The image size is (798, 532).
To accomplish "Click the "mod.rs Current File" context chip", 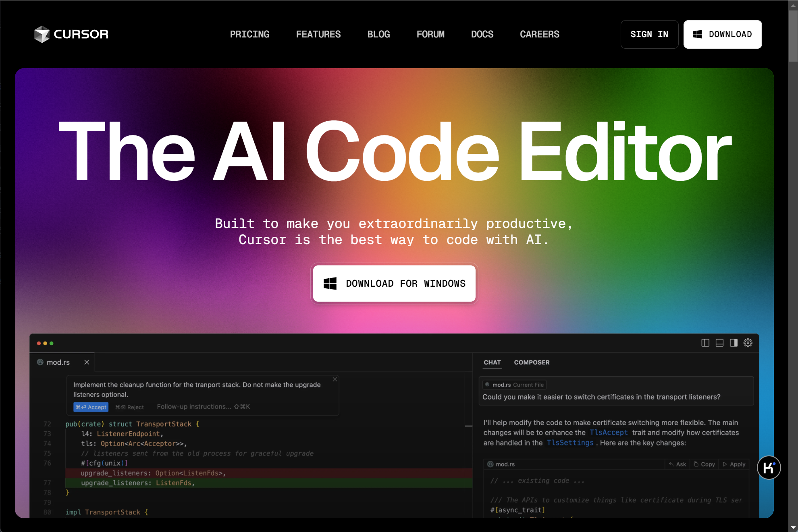I will click(515, 385).
